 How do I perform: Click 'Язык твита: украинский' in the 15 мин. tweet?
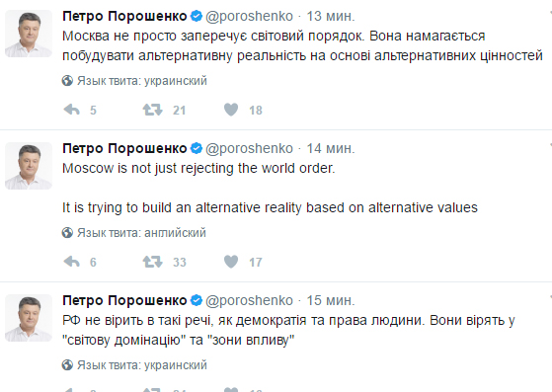[x=142, y=365]
